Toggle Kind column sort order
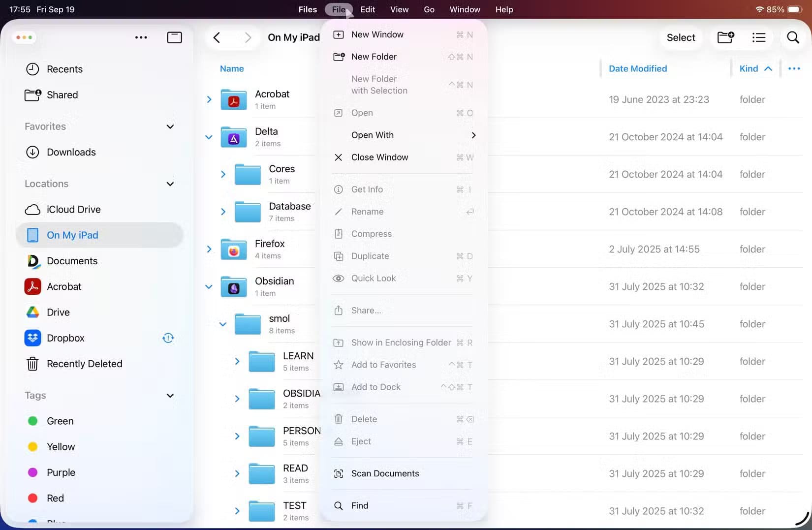Image resolution: width=812 pixels, height=530 pixels. click(x=755, y=69)
